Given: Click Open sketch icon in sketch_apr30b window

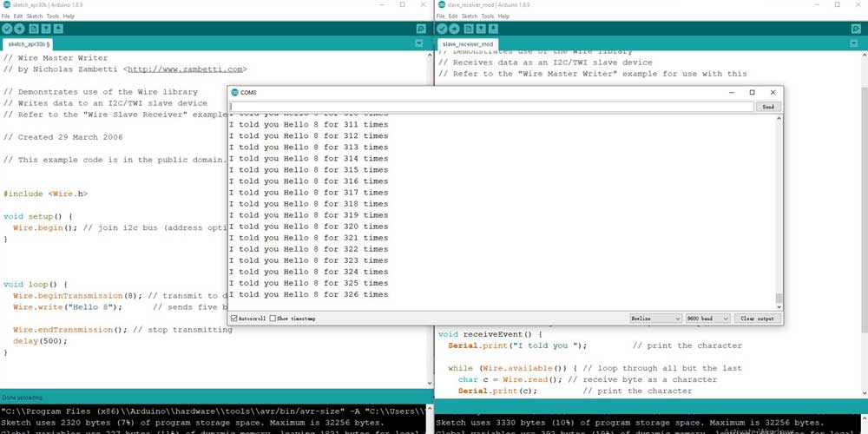Looking at the screenshot, I should (x=46, y=29).
